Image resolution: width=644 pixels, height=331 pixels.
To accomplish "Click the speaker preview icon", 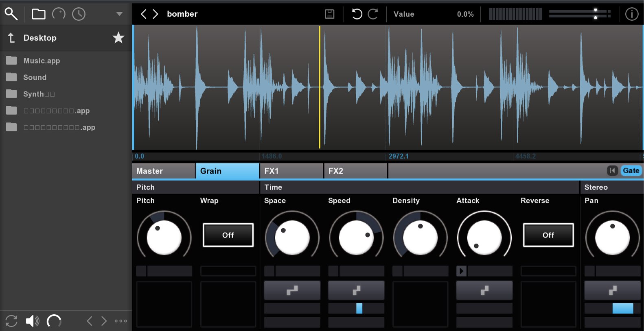I will coord(33,321).
